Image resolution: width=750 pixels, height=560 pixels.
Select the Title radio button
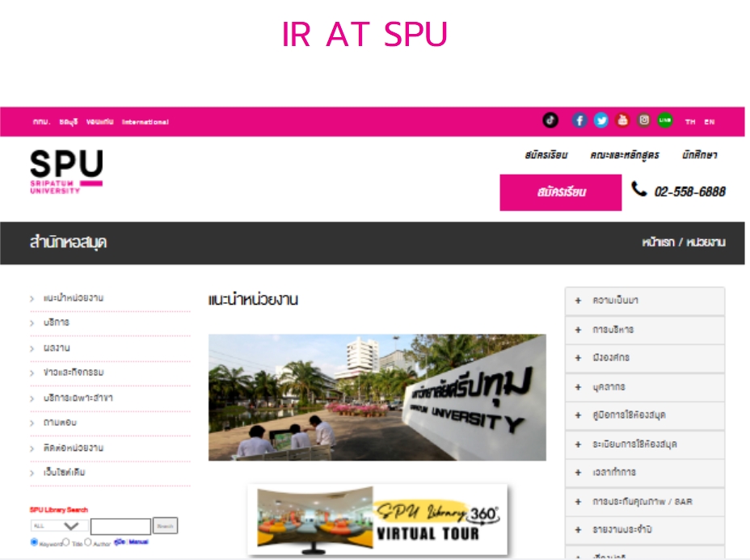[66, 542]
